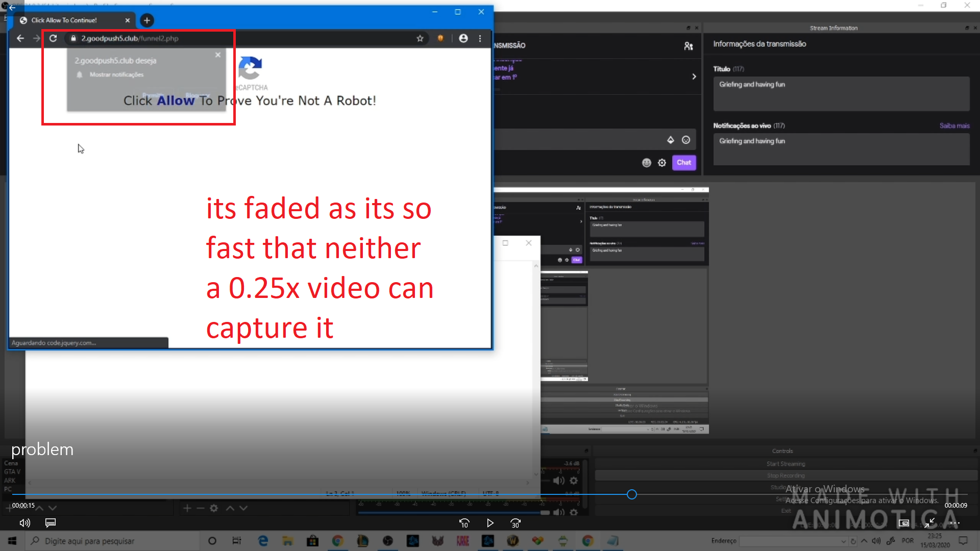Click Start Streaming in OBS Controls
The width and height of the screenshot is (980, 551).
pyautogui.click(x=786, y=464)
